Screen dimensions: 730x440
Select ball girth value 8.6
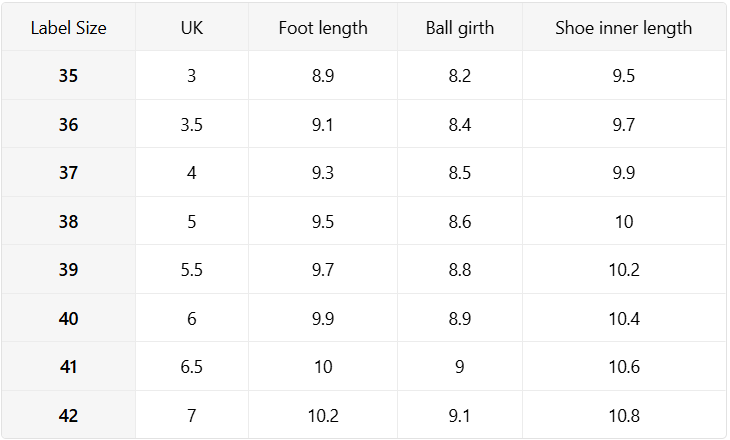coord(460,222)
